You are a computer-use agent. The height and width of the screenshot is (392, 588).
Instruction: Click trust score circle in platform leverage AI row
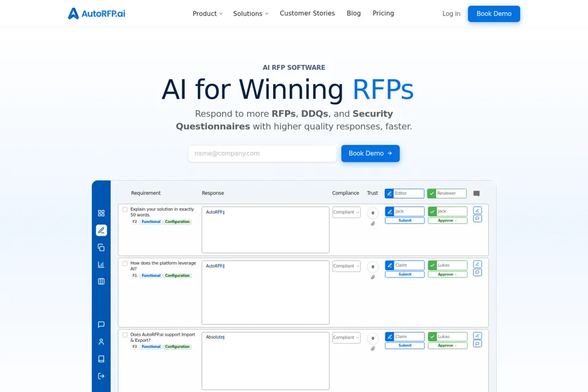pos(373,266)
